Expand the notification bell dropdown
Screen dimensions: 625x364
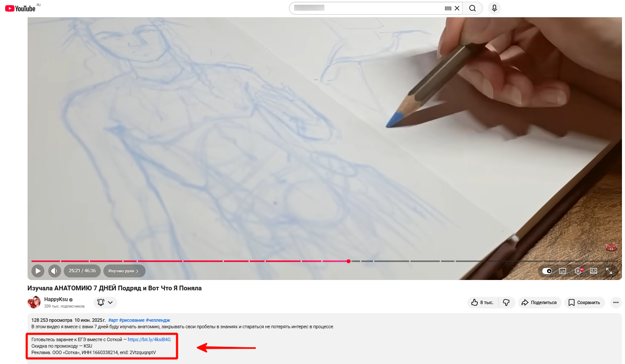pyautogui.click(x=105, y=302)
